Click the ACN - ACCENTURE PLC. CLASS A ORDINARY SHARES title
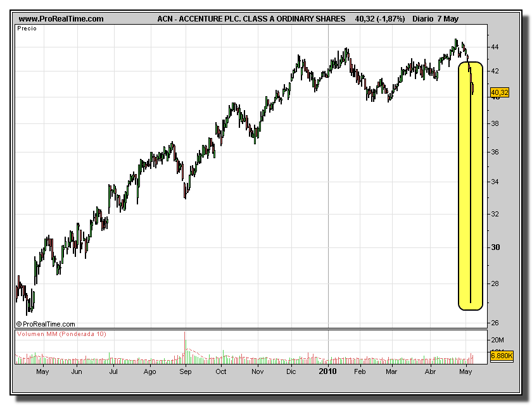 coord(251,19)
